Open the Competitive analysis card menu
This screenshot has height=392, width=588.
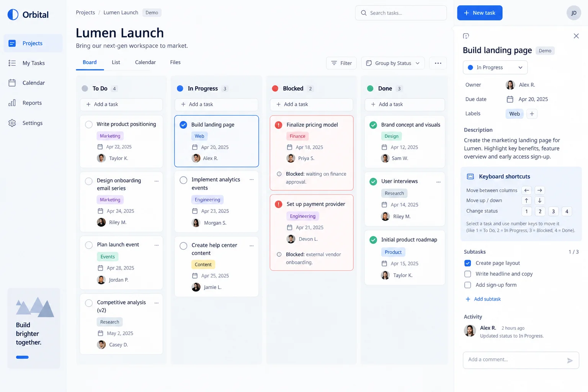coord(157,303)
